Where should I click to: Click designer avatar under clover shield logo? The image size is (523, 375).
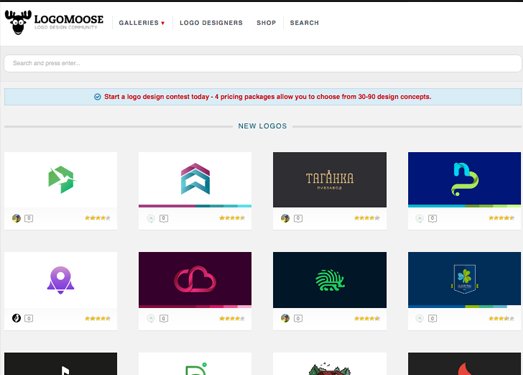click(420, 318)
